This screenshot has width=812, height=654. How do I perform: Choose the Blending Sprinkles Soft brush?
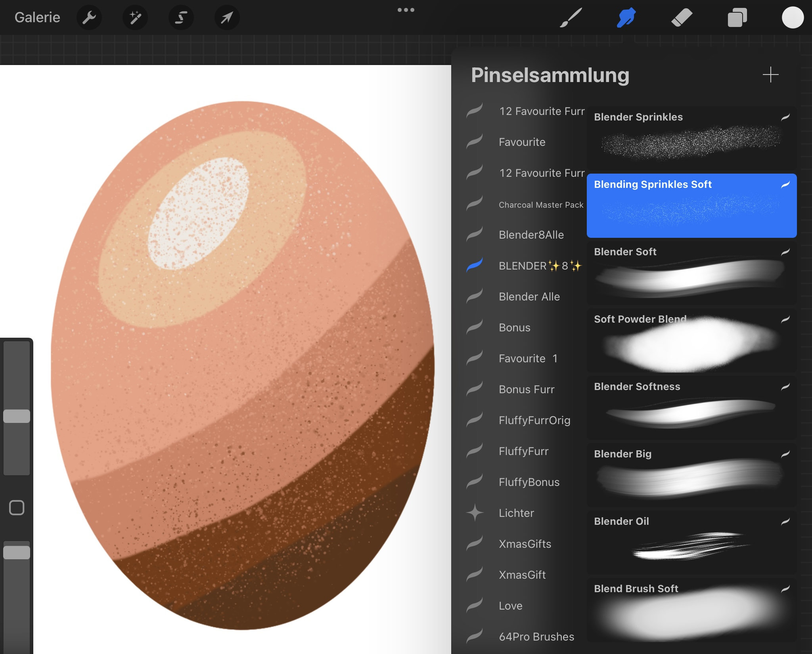[x=691, y=206]
